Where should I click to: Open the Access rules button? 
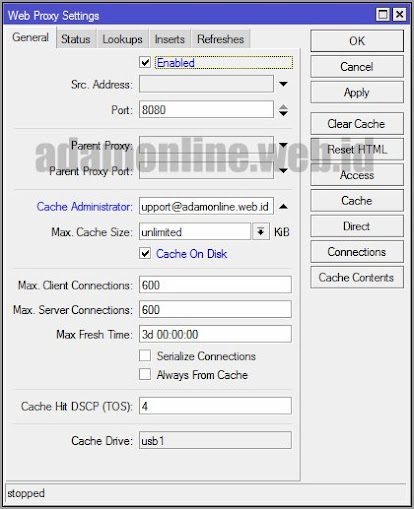(357, 175)
